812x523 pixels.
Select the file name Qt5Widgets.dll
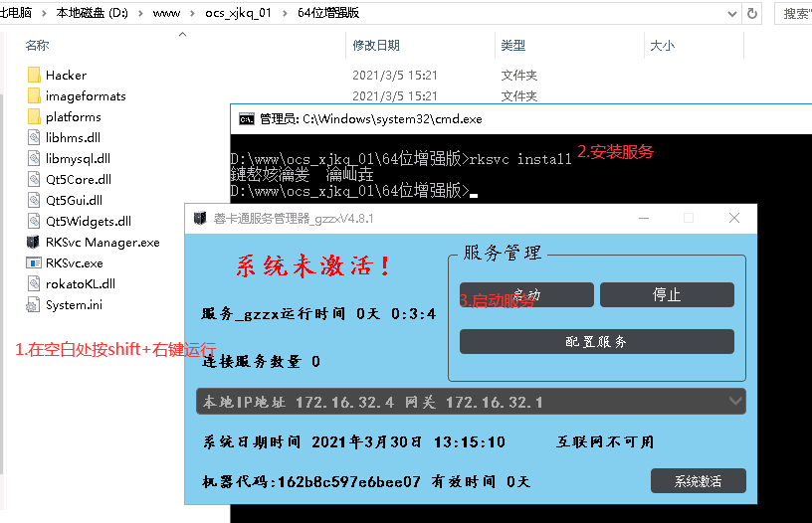(x=89, y=222)
